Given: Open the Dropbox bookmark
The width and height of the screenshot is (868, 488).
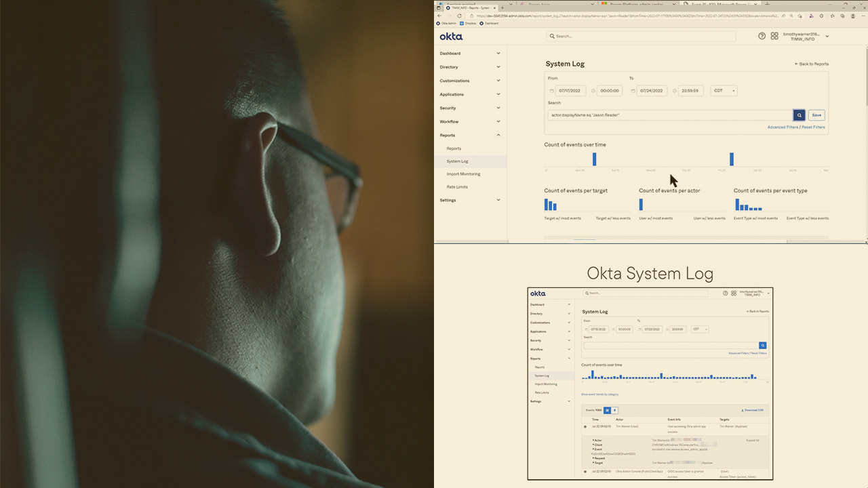Looking at the screenshot, I should point(469,23).
